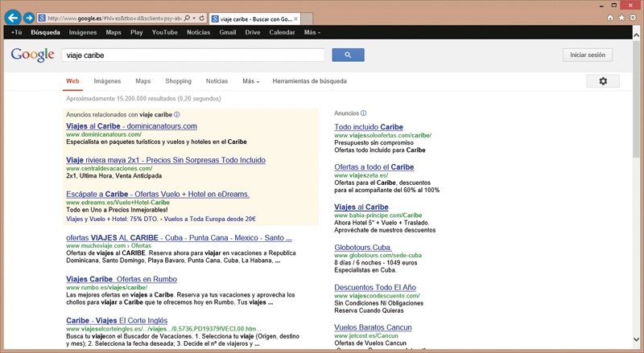Expand the Más dropdown under the search box
This screenshot has width=644, height=353.
(x=250, y=81)
